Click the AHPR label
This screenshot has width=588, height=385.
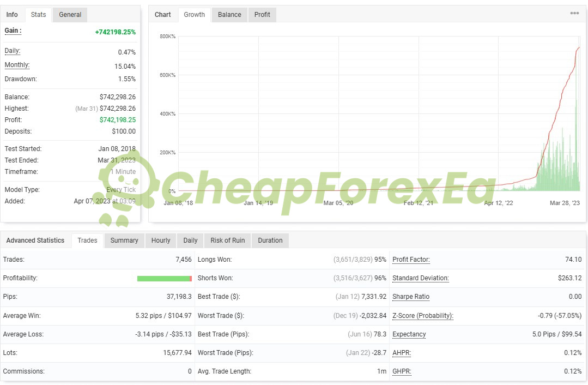402,353
